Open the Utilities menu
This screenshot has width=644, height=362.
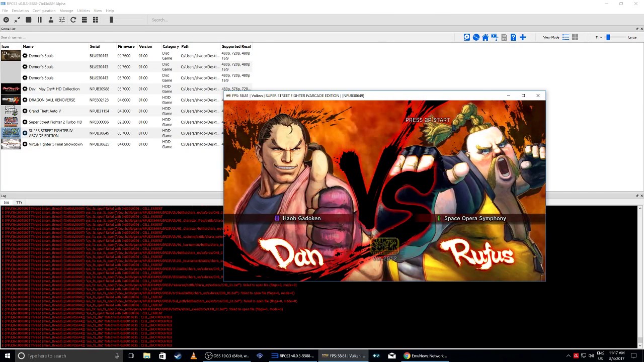tap(84, 11)
